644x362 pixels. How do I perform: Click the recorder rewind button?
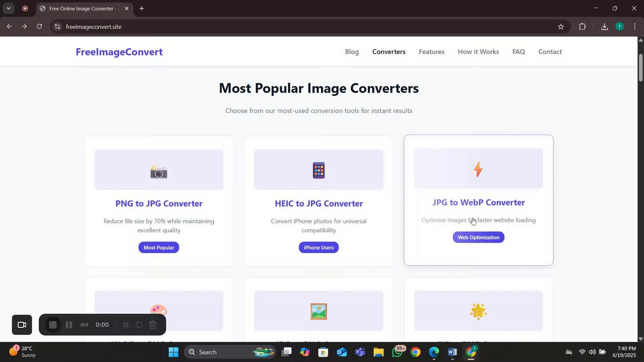click(84, 325)
